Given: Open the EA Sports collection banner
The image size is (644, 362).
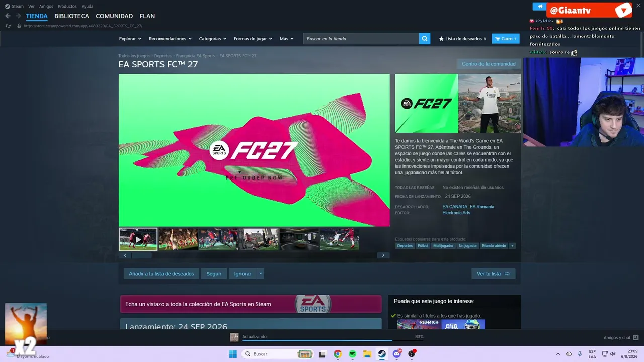Looking at the screenshot, I should point(251,304).
